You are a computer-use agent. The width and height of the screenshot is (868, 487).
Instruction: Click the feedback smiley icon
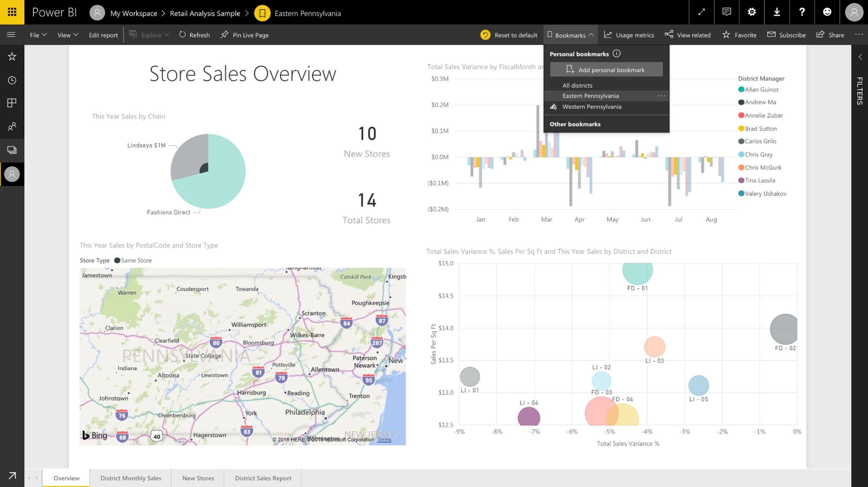point(827,12)
